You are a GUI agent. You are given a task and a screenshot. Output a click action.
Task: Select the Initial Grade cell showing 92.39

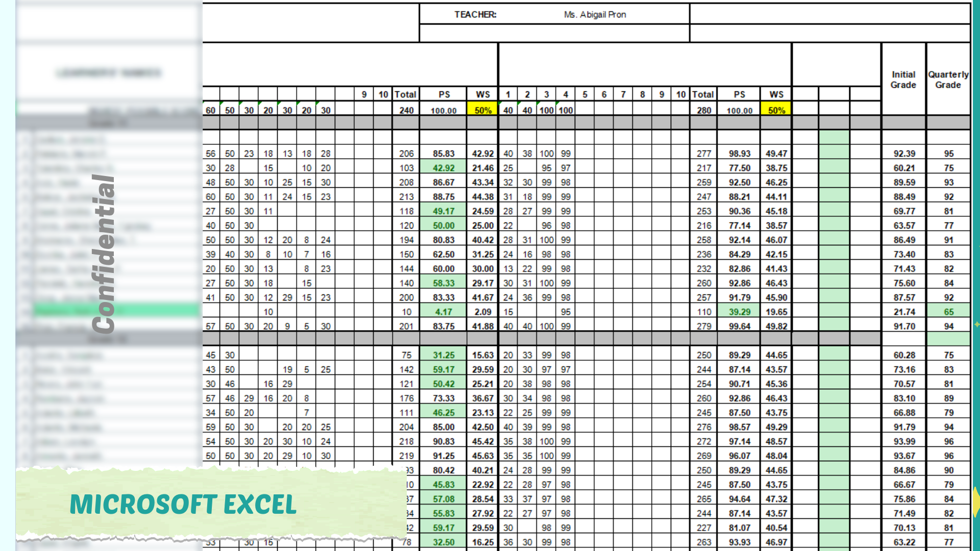click(x=904, y=154)
